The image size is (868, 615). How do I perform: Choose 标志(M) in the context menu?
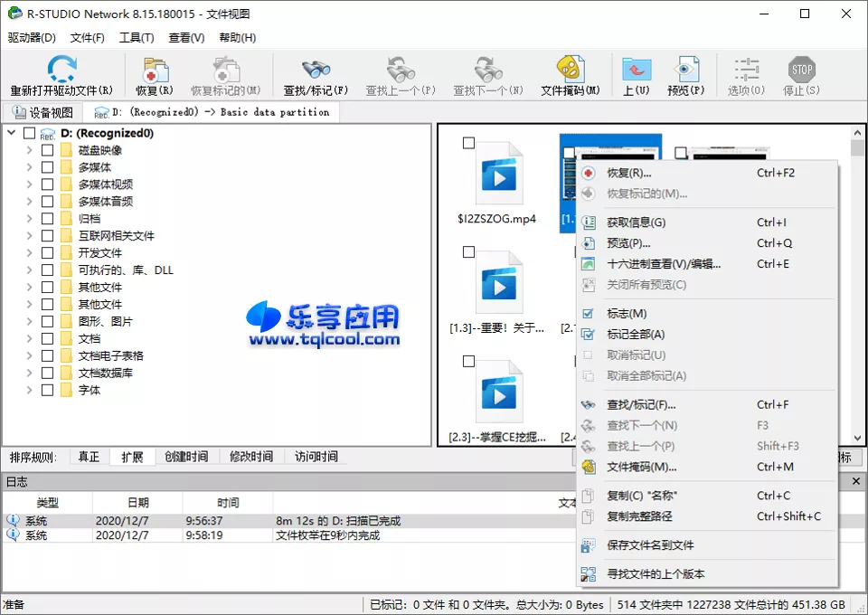coord(707,314)
